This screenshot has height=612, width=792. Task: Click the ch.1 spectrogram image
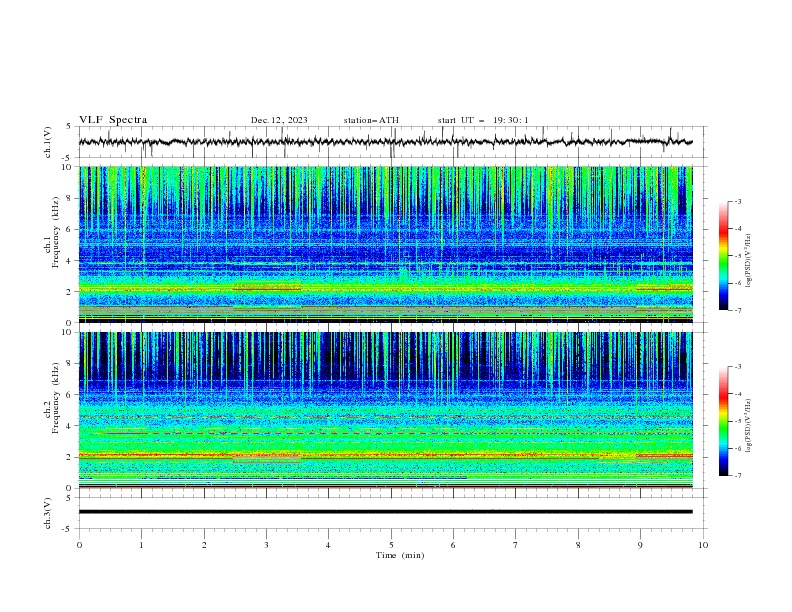[x=386, y=244]
